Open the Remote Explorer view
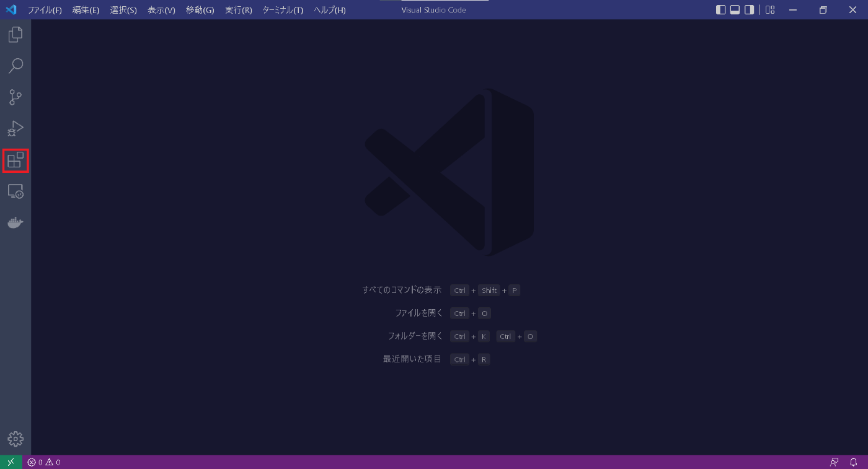 click(x=15, y=191)
